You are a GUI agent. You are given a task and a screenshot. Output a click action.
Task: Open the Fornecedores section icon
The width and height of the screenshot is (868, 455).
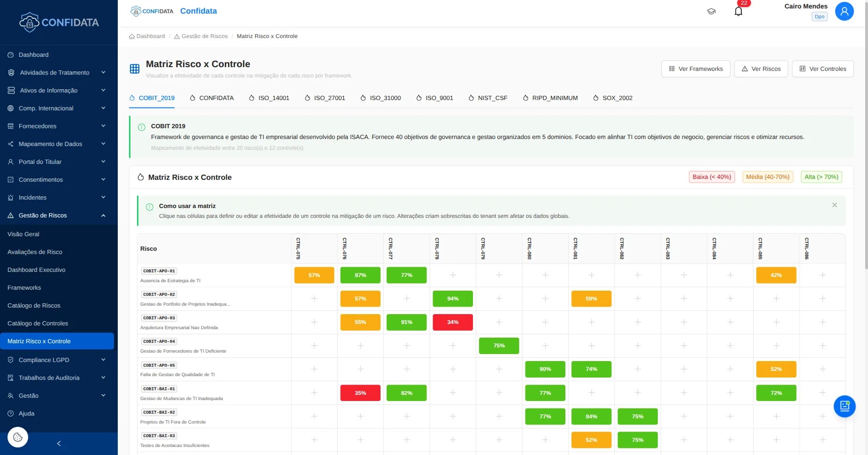tap(10, 126)
